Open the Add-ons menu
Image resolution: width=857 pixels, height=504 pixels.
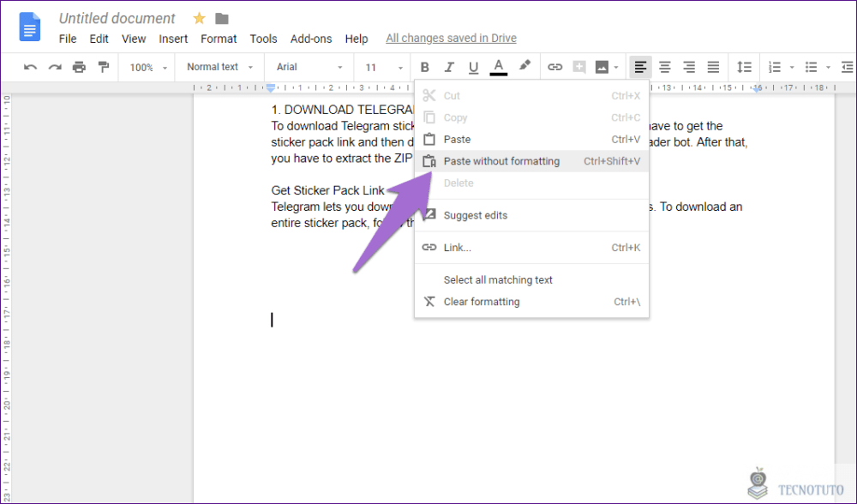[x=311, y=39]
